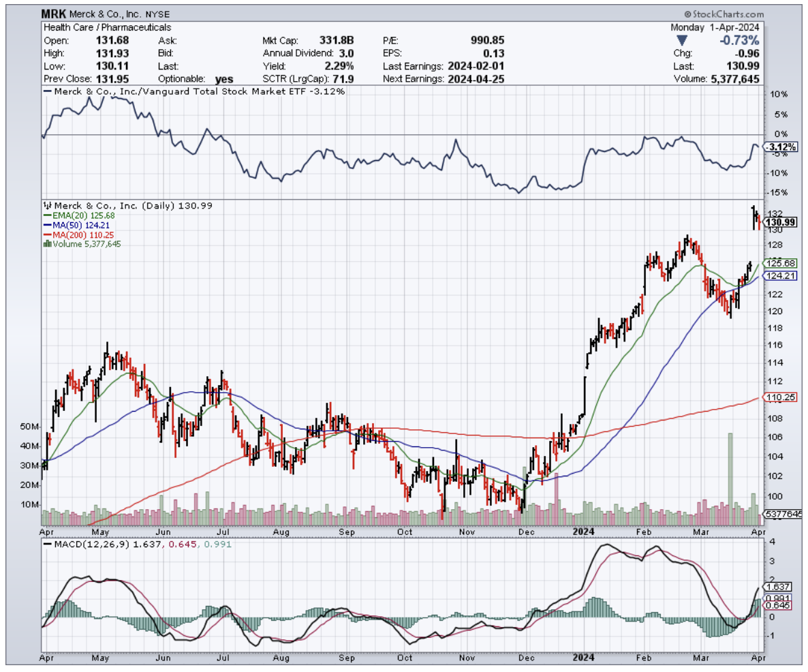Select the MRK ticker symbol heading
Viewport: 808px width, 672px height.
tap(55, 14)
